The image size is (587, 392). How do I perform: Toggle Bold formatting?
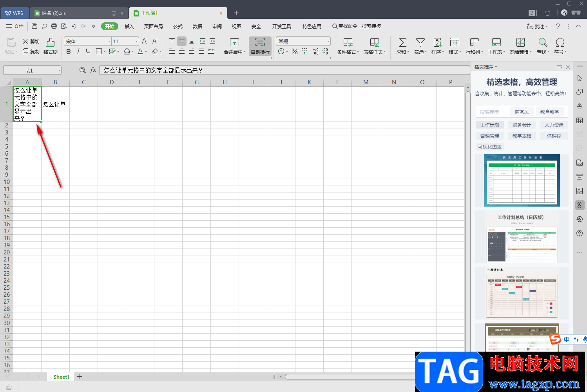[x=69, y=51]
